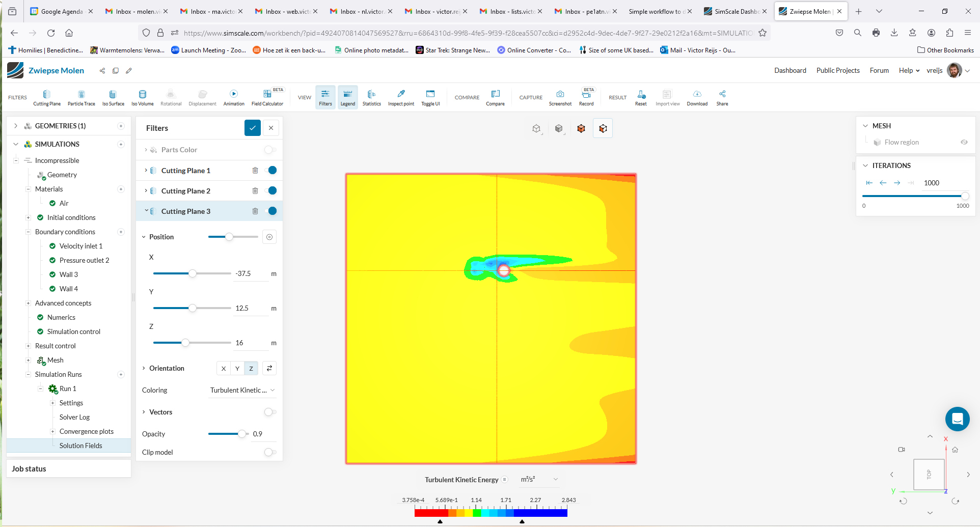This screenshot has width=980, height=527.
Task: Enable the Vectors toggle
Action: [x=270, y=412]
